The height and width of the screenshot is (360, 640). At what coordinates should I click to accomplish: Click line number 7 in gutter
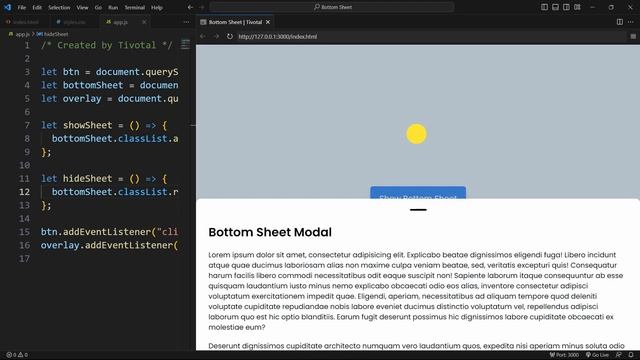[27, 125]
